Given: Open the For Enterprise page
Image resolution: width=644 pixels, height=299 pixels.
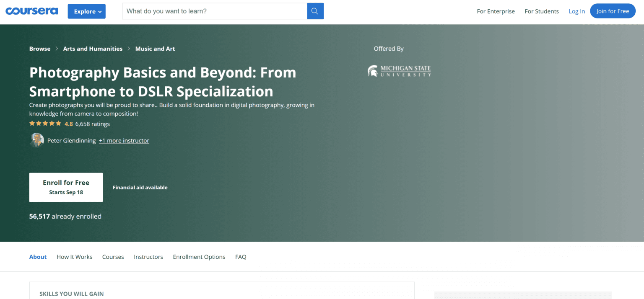Looking at the screenshot, I should click(x=496, y=11).
